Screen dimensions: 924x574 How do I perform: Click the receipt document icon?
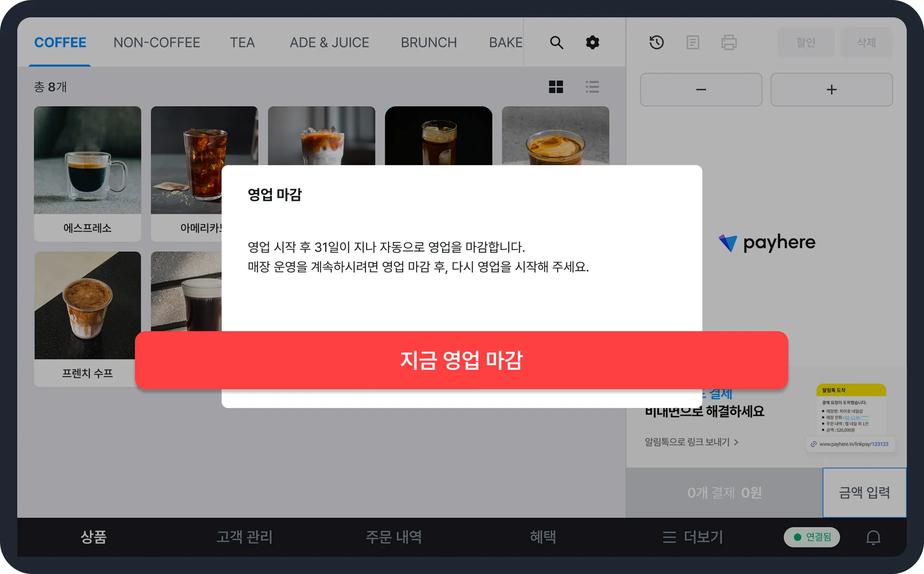point(693,42)
